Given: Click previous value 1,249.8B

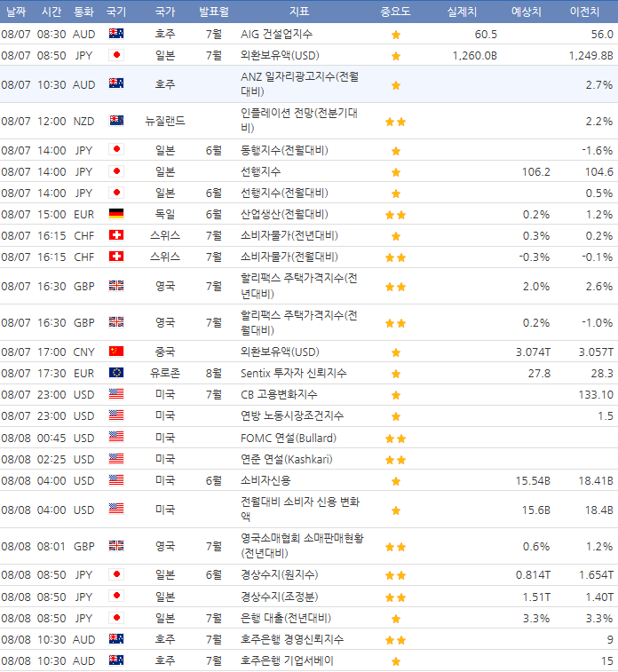Looking at the screenshot, I should click(x=591, y=56).
